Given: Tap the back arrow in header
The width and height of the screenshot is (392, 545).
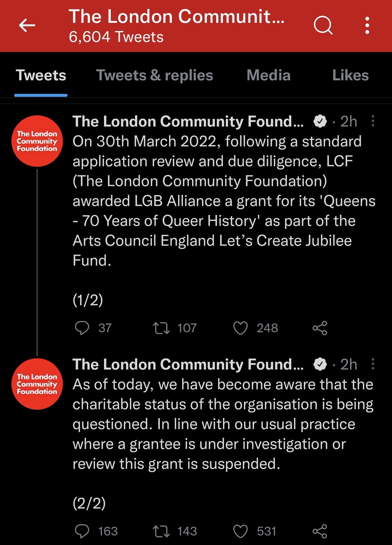Looking at the screenshot, I should click(x=27, y=26).
